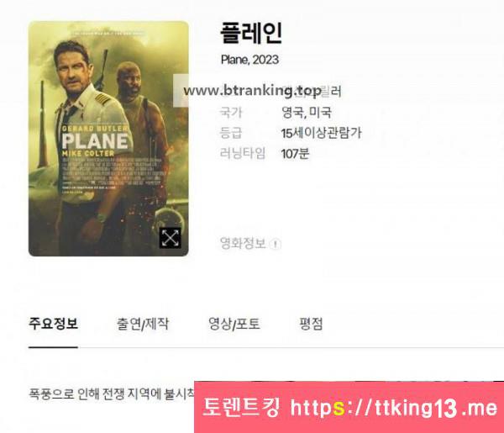The height and width of the screenshot is (433, 504).
Task: Click the 영화정보 label text
Action: coord(243,243)
